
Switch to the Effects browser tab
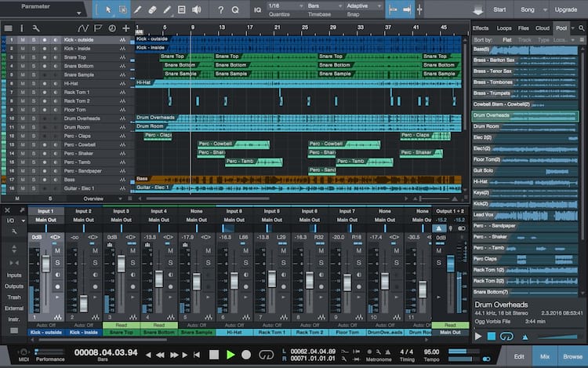click(480, 28)
